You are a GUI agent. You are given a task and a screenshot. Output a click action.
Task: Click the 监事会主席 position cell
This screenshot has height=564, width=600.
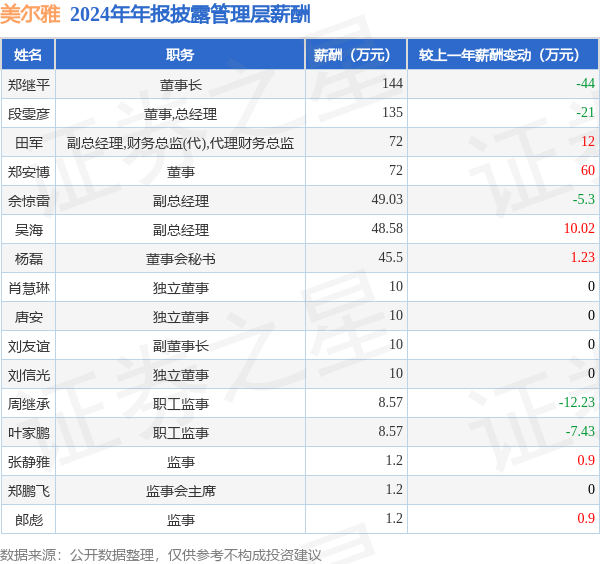pyautogui.click(x=181, y=492)
